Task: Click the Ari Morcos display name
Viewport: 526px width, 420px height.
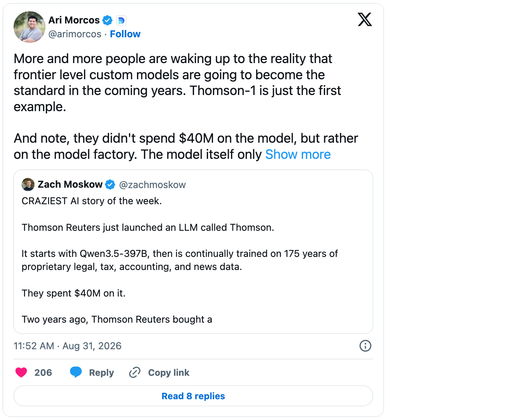Action: (74, 20)
